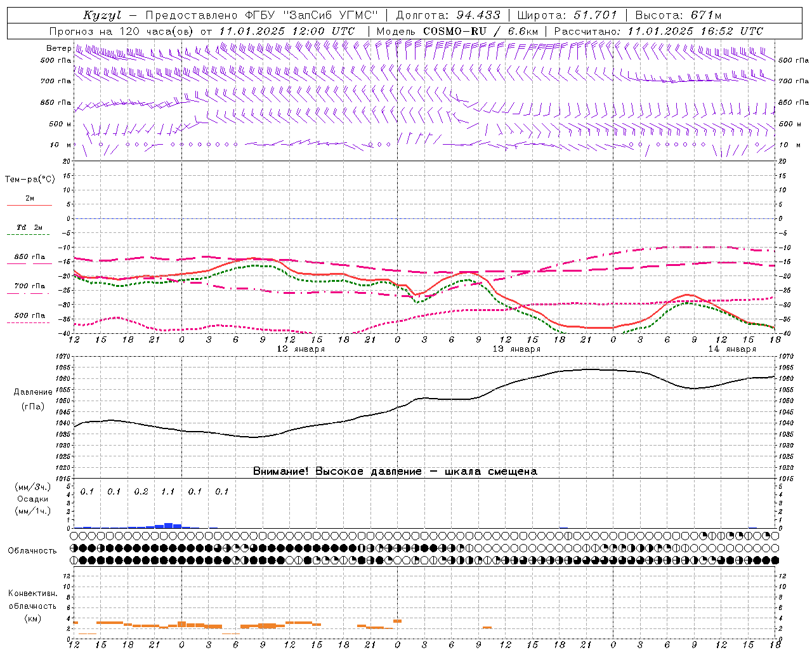Click the Ветер panel label
The image size is (812, 650).
point(59,48)
